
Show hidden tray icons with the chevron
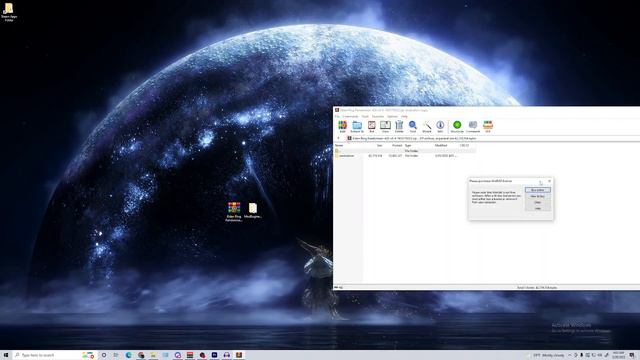pyautogui.click(x=569, y=355)
